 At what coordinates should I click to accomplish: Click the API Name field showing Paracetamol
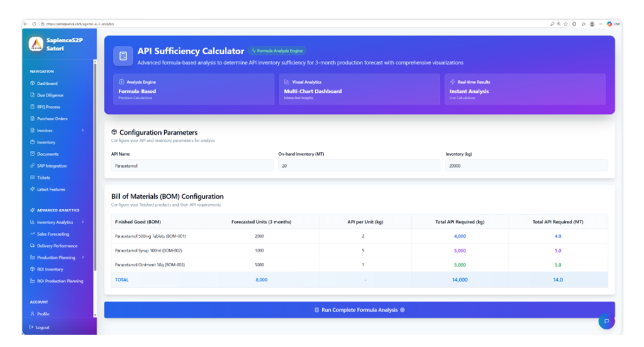click(x=192, y=166)
